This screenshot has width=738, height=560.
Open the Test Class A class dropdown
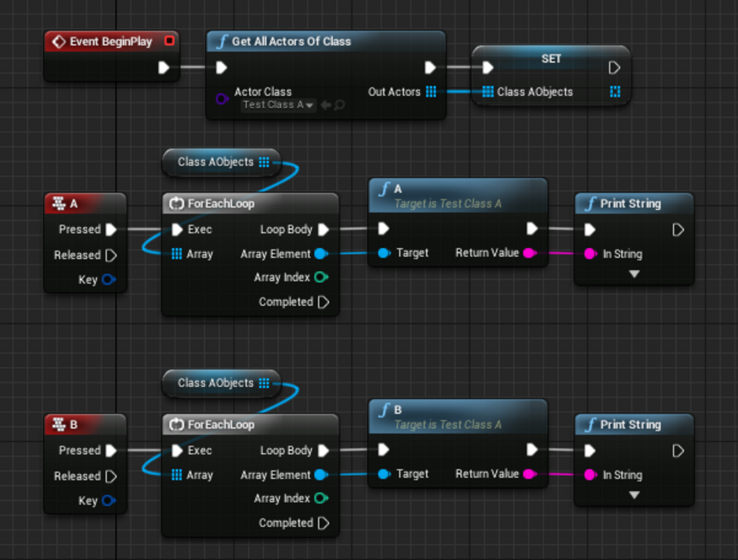[278, 105]
